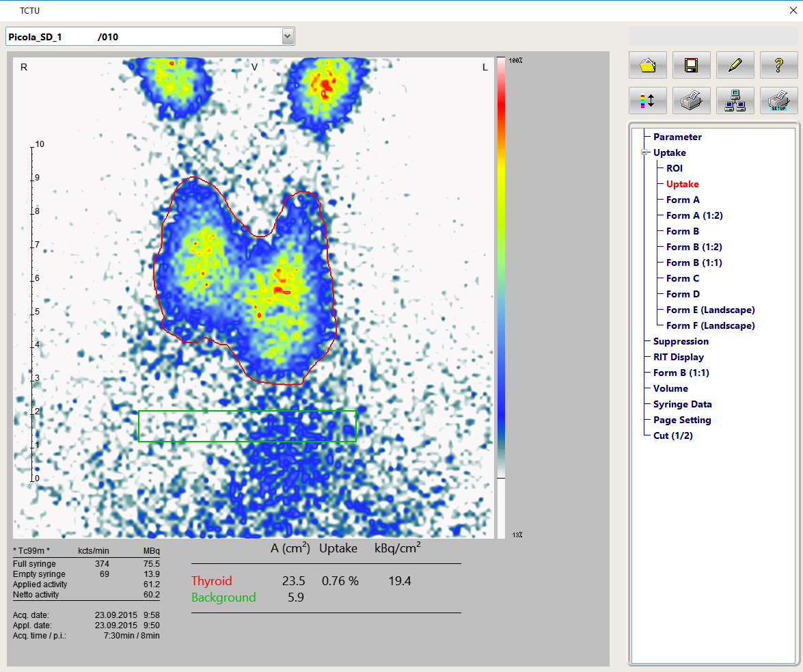
Task: Select Cut (1/2) tree item
Action: coord(672,435)
